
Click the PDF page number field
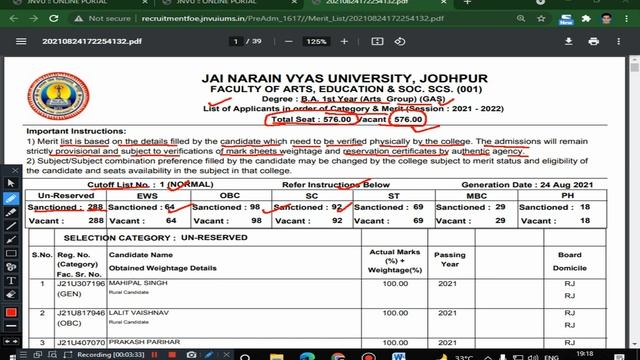click(x=236, y=42)
